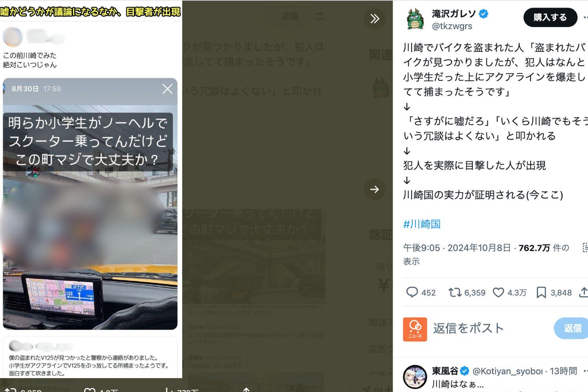The image size is (588, 392).
Task: Go to the next image with arrow
Action: click(x=375, y=189)
